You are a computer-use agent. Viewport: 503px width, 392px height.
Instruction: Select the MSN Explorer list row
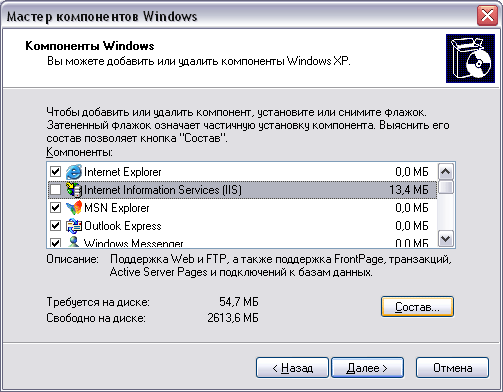click(242, 208)
